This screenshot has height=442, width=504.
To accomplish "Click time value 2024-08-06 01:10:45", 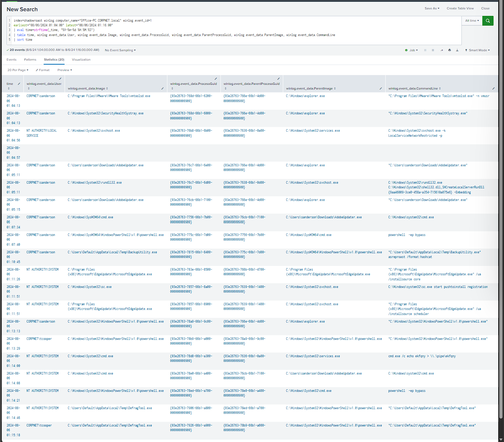I will (x=13, y=257).
